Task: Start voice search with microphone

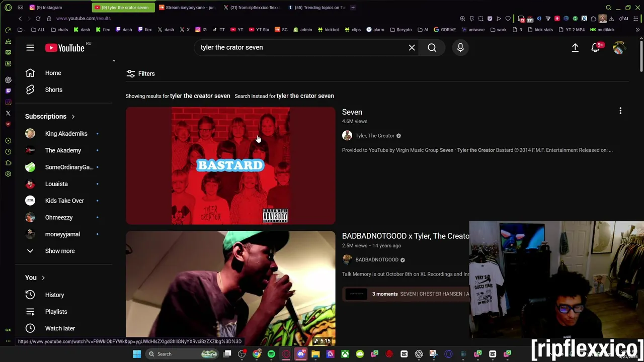Action: click(460, 47)
